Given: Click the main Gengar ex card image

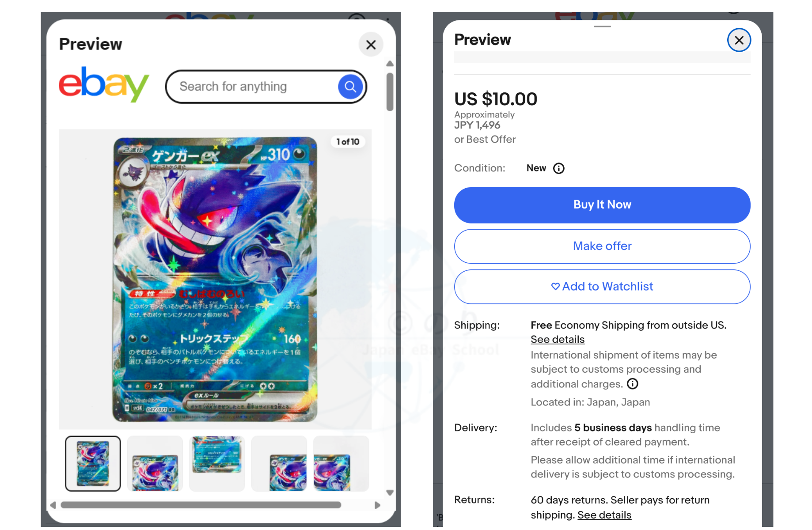Looking at the screenshot, I should (215, 279).
